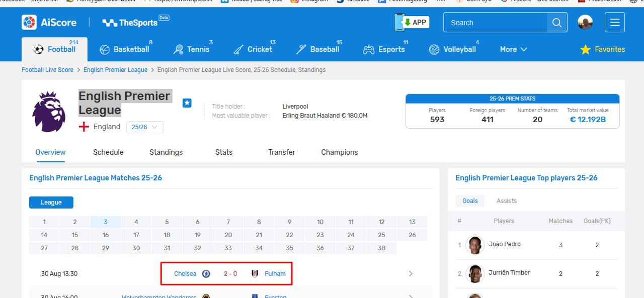
Task: Show the Goals top players tab
Action: (470, 201)
